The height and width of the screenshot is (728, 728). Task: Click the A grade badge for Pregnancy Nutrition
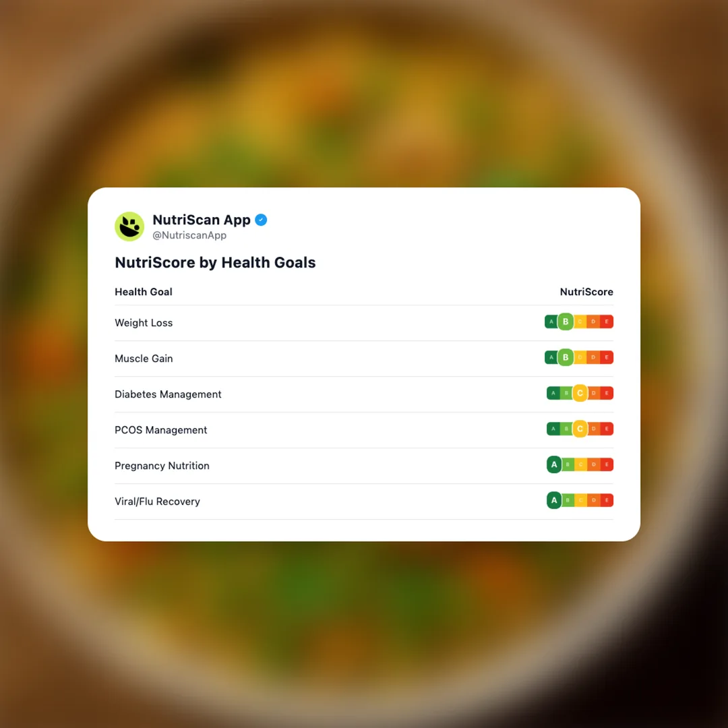pos(553,464)
